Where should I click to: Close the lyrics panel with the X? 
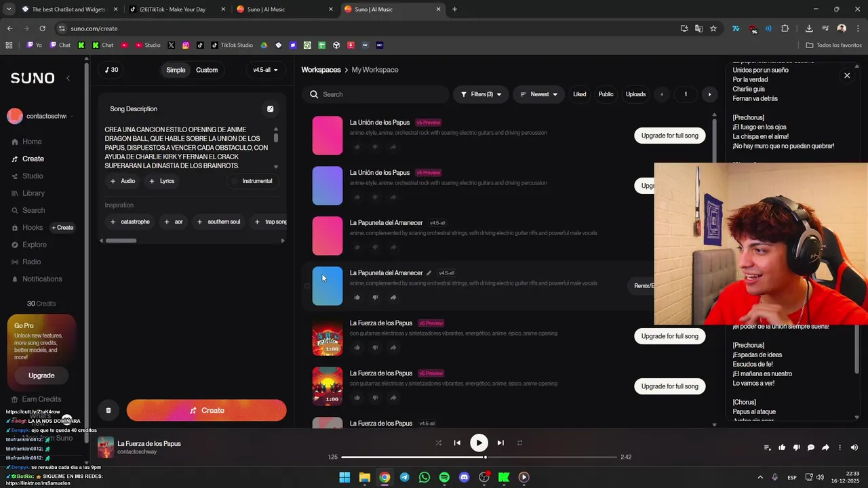[x=847, y=75]
